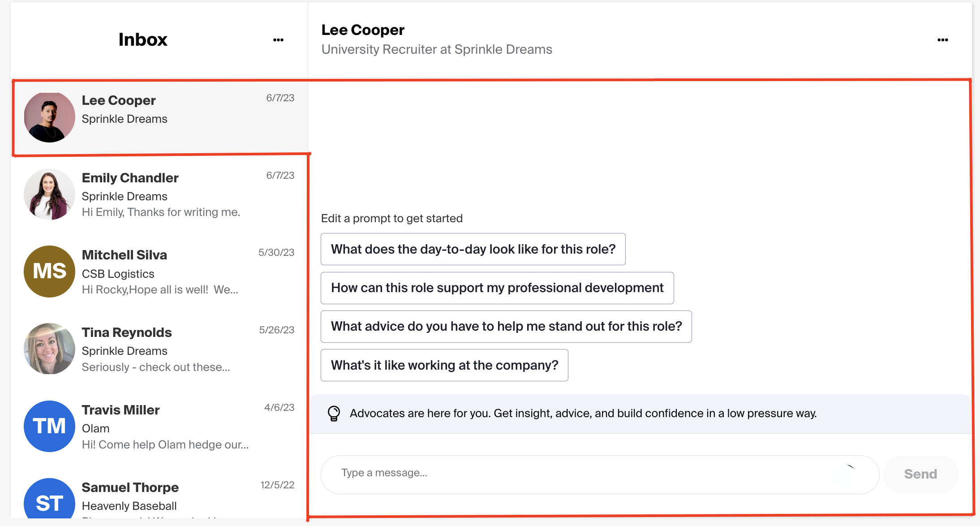
Task: Click the MS avatar for Mitchell Silva
Action: pos(49,272)
